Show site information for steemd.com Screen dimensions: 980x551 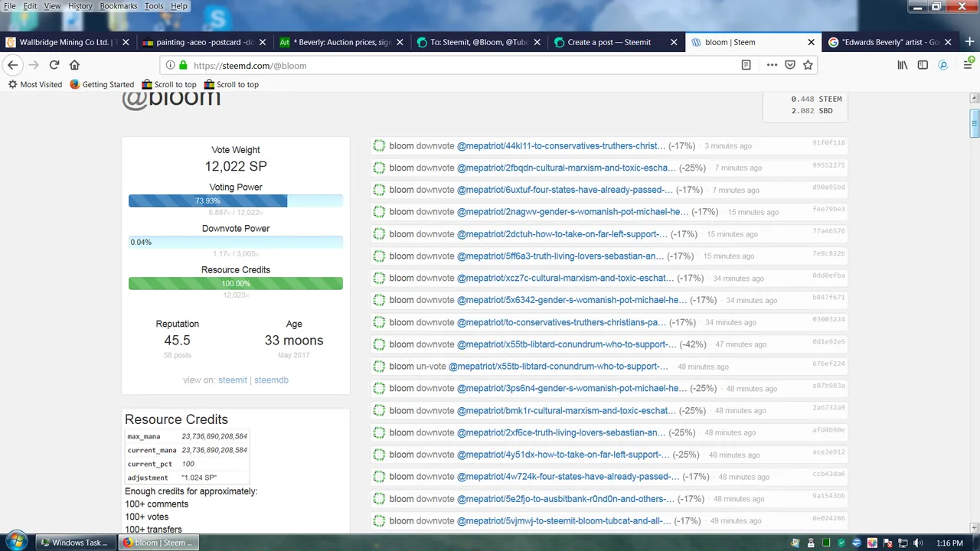171,65
